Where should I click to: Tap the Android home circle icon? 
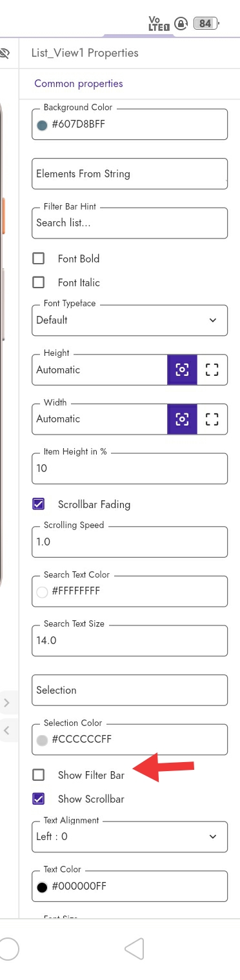[8, 948]
